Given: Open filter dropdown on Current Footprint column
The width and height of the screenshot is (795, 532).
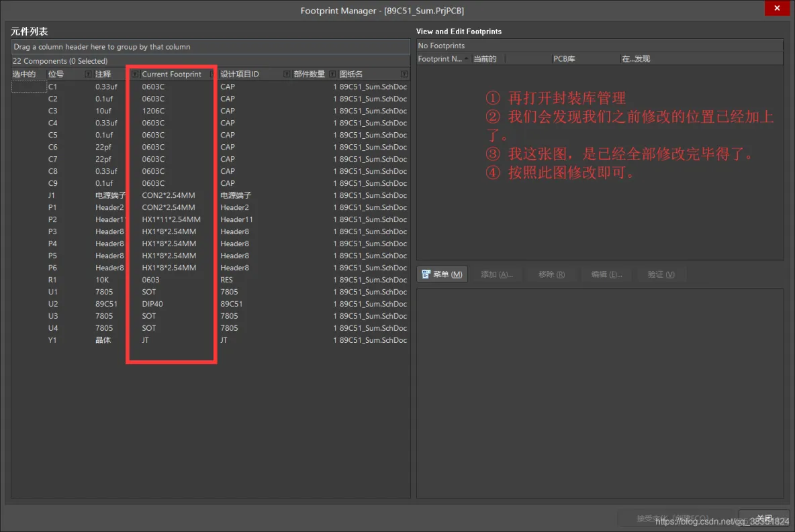Looking at the screenshot, I should 212,74.
